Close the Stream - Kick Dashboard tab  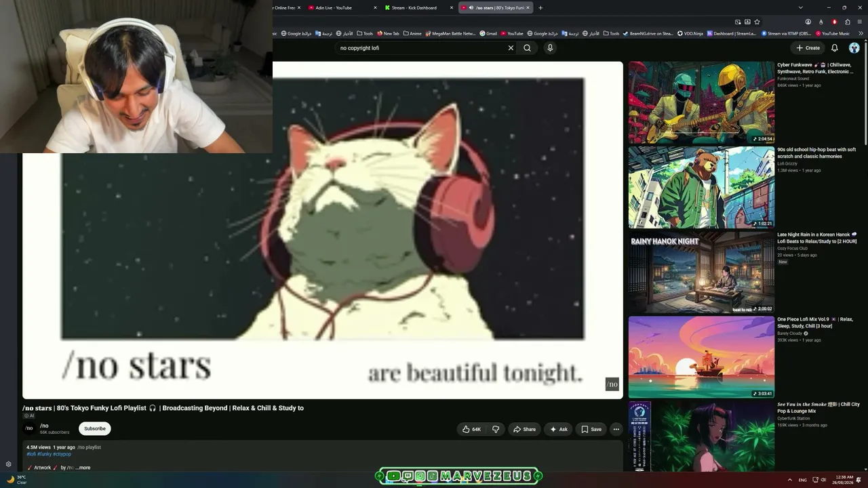[x=452, y=7]
